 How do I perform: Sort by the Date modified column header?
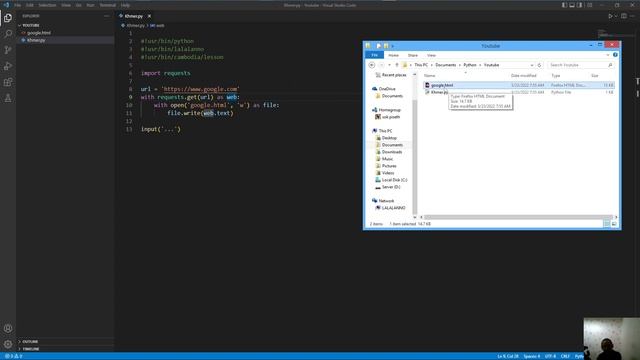coord(524,76)
